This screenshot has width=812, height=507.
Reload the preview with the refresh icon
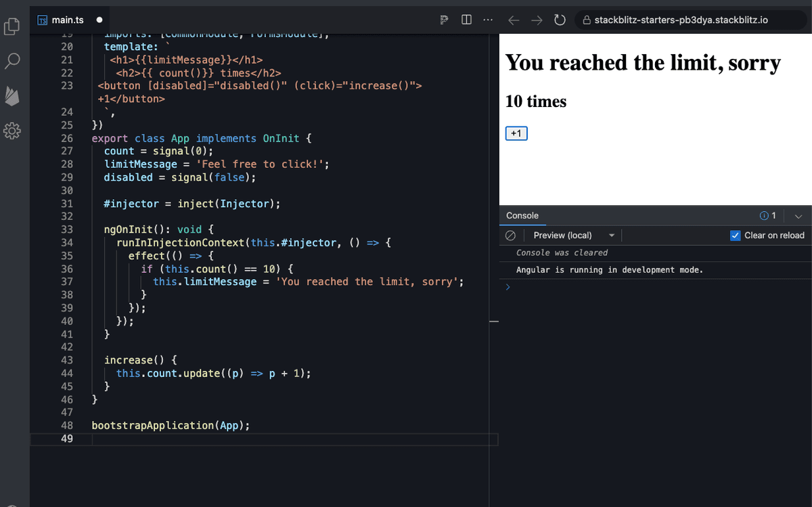click(560, 20)
